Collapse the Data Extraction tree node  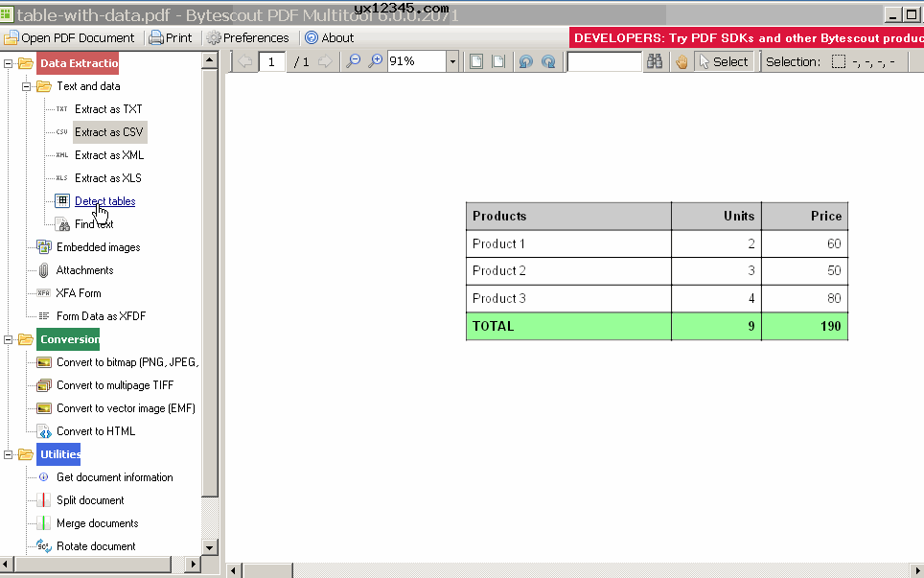(x=9, y=64)
